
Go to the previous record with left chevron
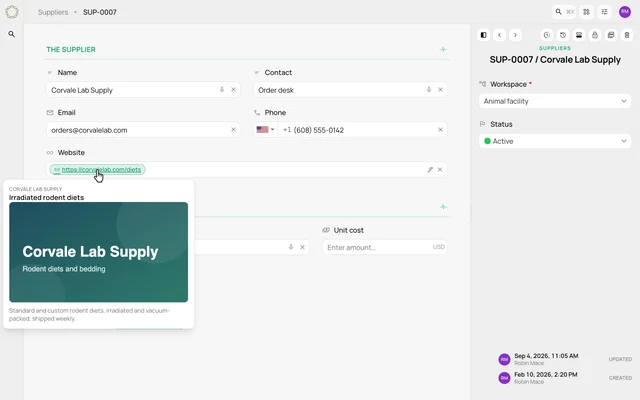coord(500,35)
